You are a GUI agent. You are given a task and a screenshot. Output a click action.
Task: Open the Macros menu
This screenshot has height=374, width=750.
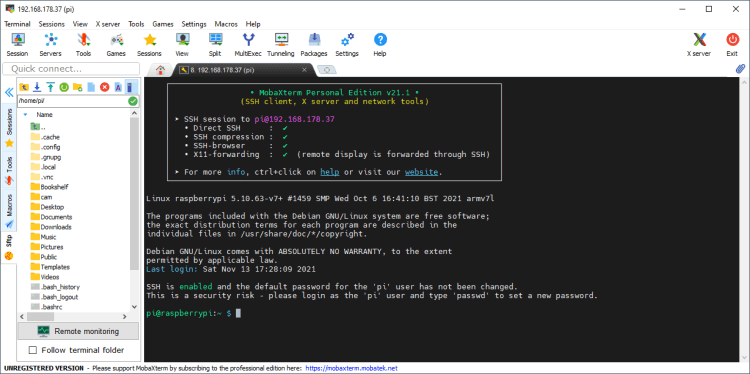click(226, 24)
